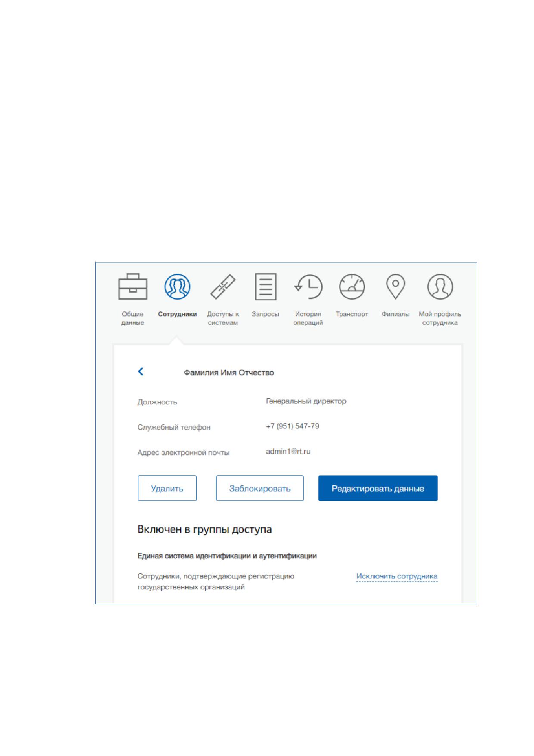This screenshot has height=756, width=534.
Task: Open the Запросы document icon
Action: coord(265,287)
